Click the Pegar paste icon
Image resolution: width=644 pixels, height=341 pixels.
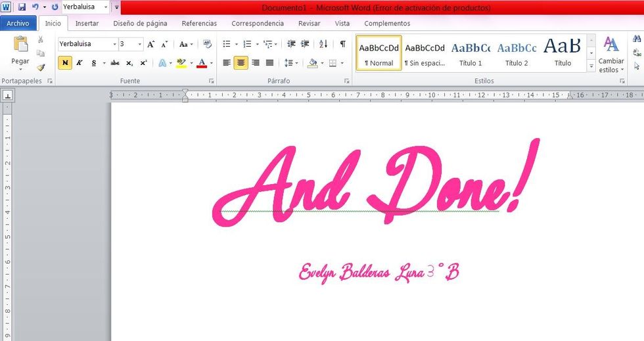tap(20, 43)
